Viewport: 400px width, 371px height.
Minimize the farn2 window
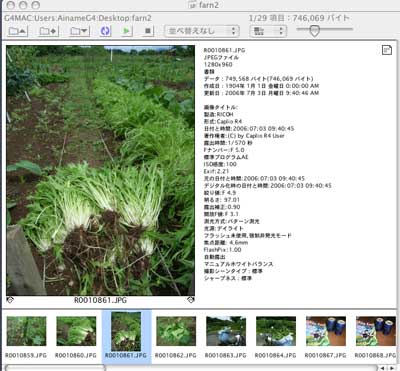(23, 5)
